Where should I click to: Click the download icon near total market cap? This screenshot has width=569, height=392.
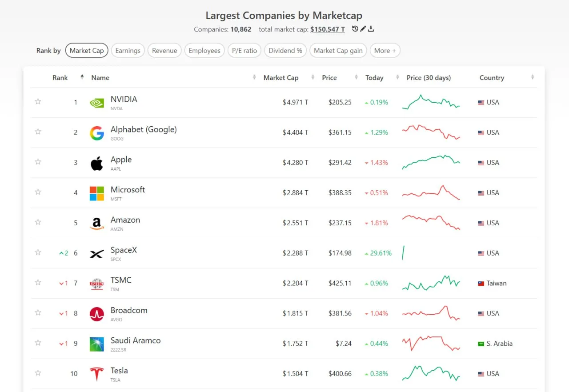371,29
